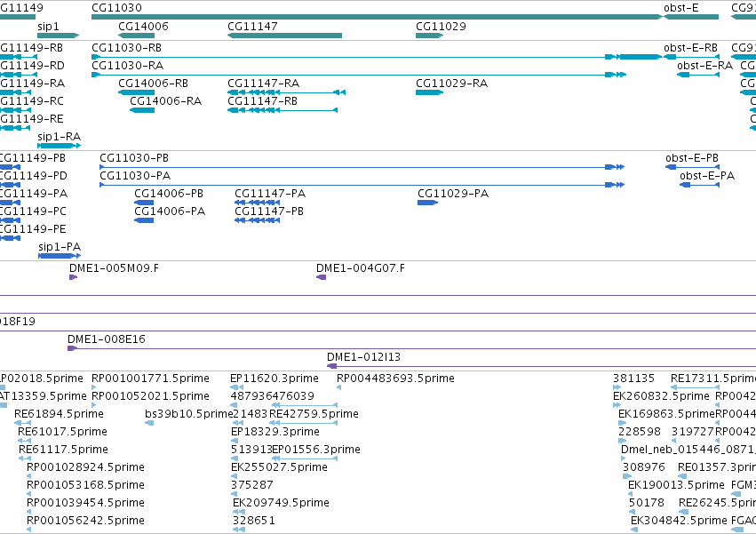Click the CG11147-RA transcript label
756x534 pixels.
pos(264,84)
